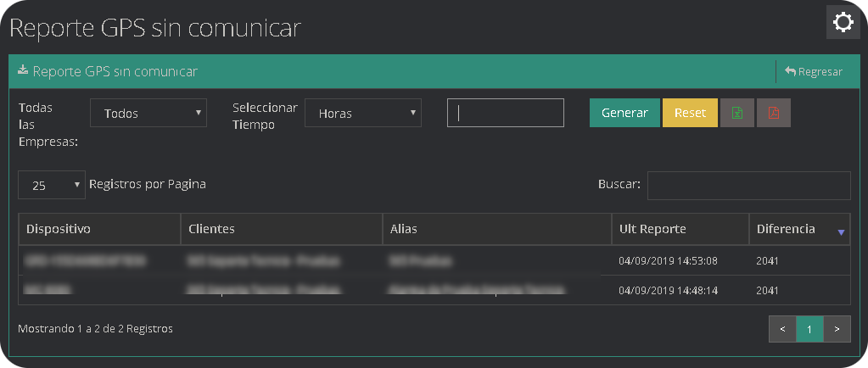Select page 1 in pagination
Image resolution: width=868 pixels, height=368 pixels.
click(x=810, y=329)
